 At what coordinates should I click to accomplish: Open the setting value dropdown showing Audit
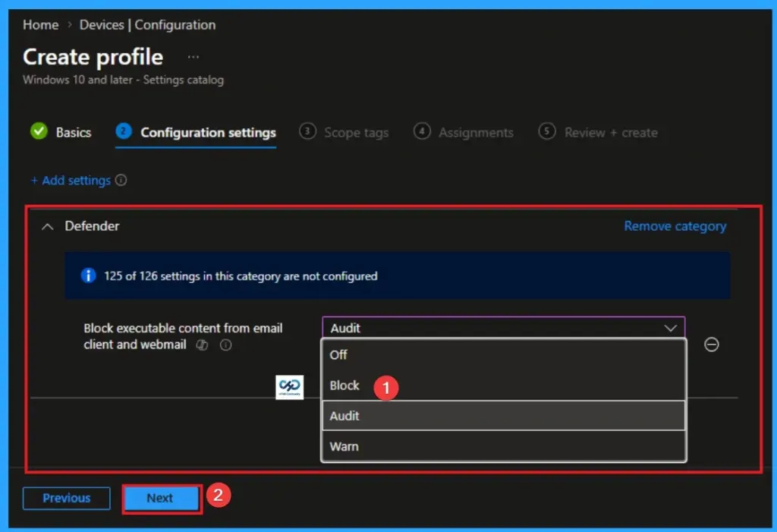point(504,327)
